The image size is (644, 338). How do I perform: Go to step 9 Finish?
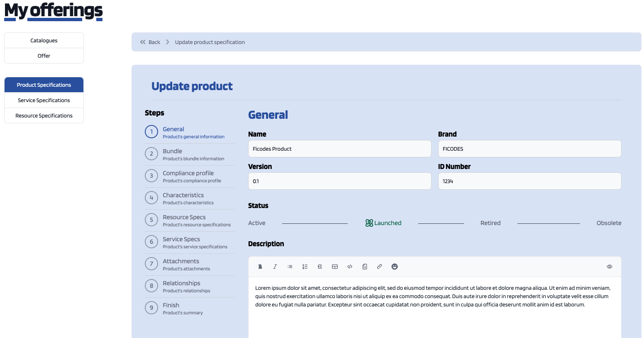tap(190, 308)
